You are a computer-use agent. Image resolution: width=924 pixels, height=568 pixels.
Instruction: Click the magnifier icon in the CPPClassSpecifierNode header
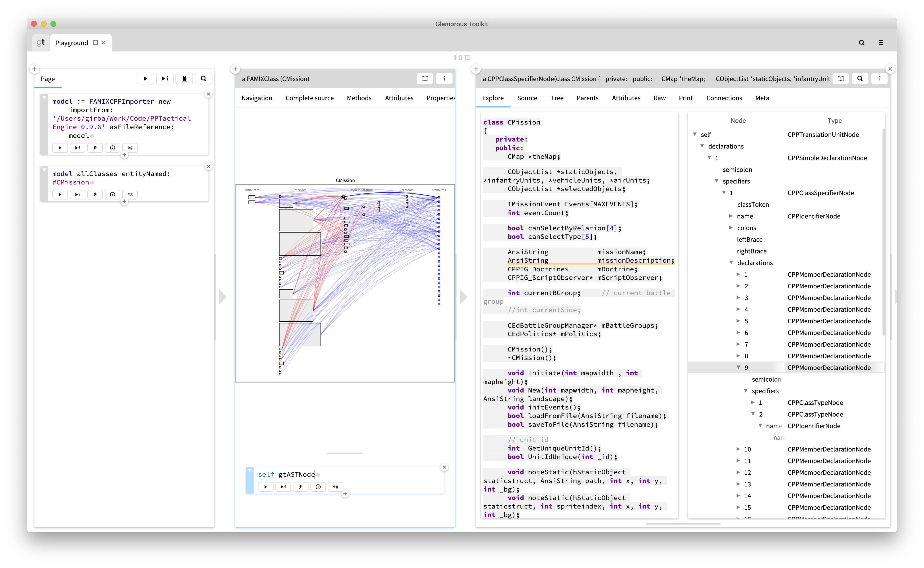pos(860,78)
